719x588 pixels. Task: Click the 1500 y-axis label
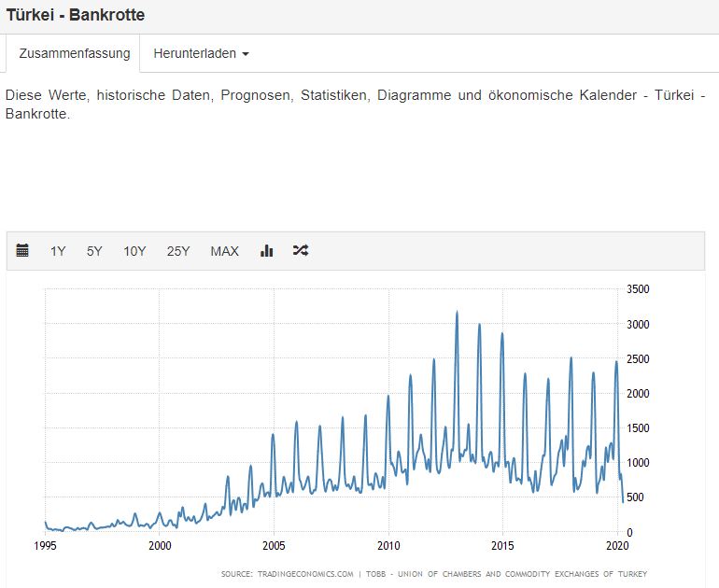(638, 428)
